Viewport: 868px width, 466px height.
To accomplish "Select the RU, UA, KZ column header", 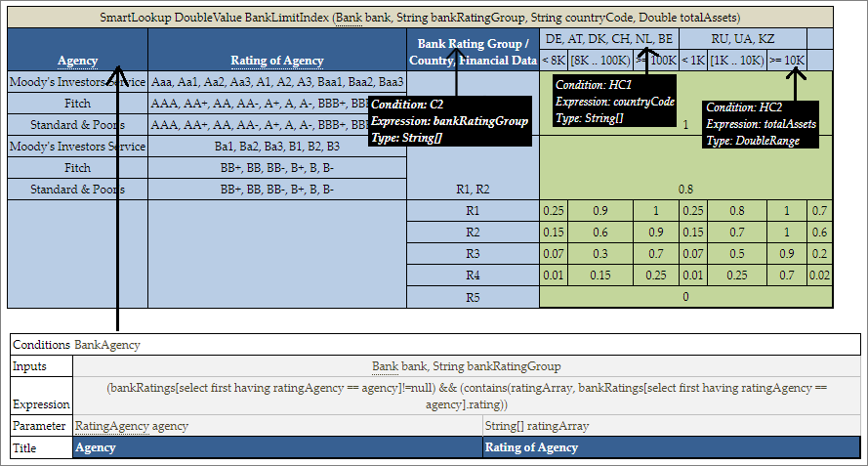I will click(741, 39).
